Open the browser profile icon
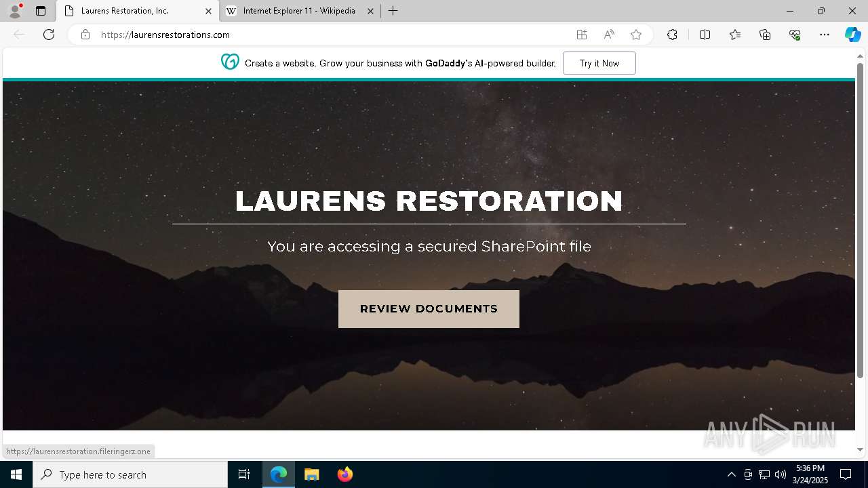 [14, 11]
